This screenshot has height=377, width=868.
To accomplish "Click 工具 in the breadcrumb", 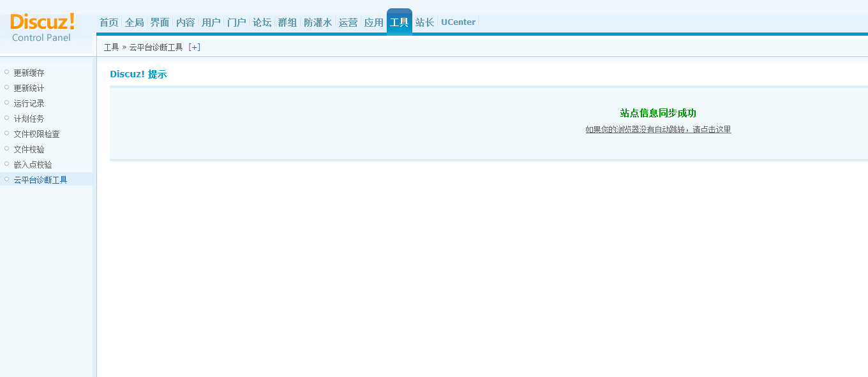I will pos(112,47).
